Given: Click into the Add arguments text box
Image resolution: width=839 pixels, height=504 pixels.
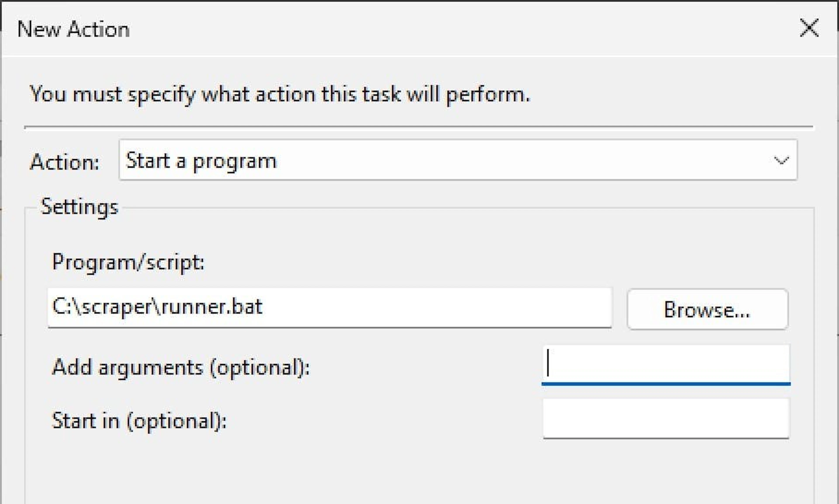Looking at the screenshot, I should 666,365.
